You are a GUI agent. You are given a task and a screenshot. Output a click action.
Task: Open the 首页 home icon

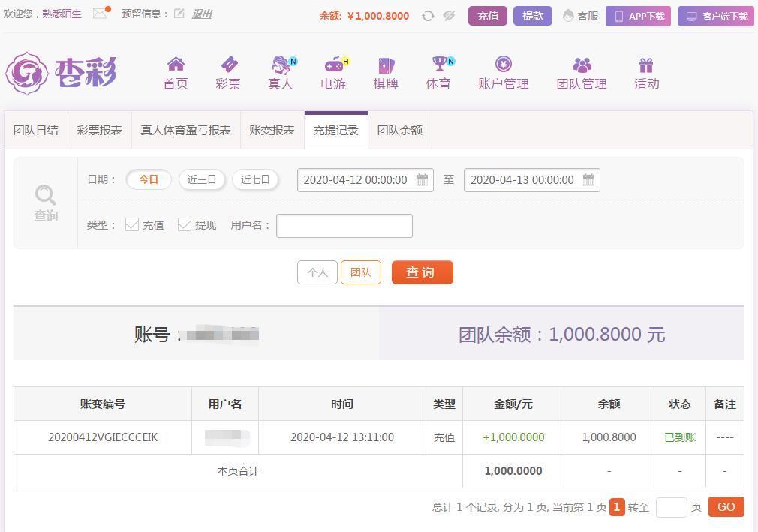pyautogui.click(x=176, y=64)
